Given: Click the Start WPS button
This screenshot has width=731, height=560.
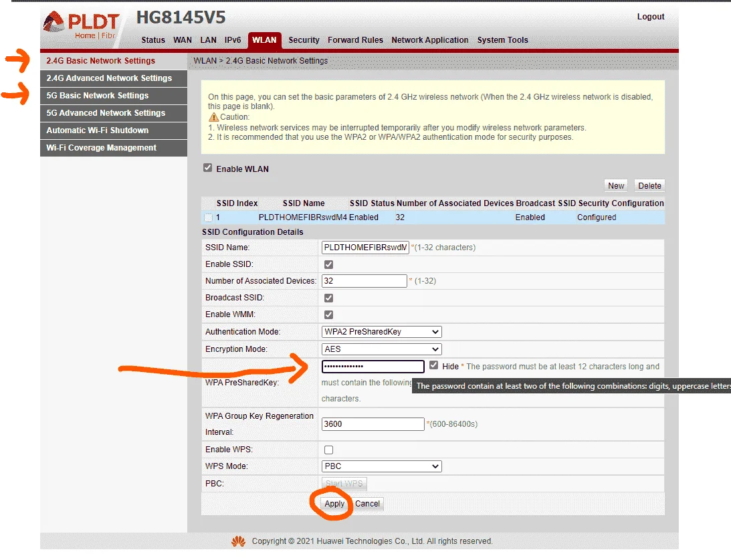Looking at the screenshot, I should pyautogui.click(x=344, y=484).
